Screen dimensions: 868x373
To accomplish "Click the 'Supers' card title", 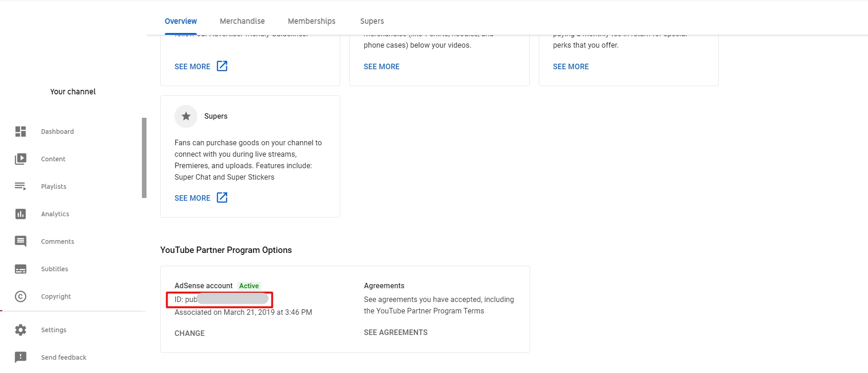I will [x=216, y=116].
